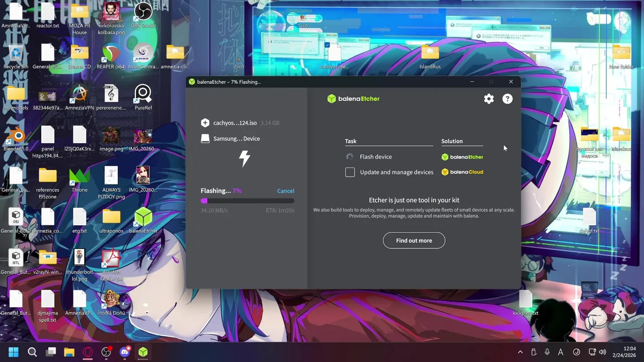
Task: Select the djmajima spell.txt file
Action: (x=47, y=307)
